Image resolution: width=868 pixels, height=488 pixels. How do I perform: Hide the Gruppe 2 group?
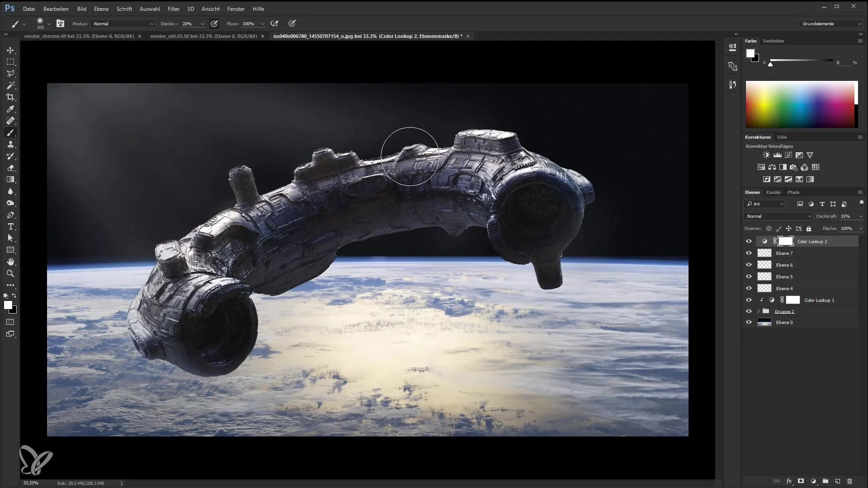click(x=749, y=311)
